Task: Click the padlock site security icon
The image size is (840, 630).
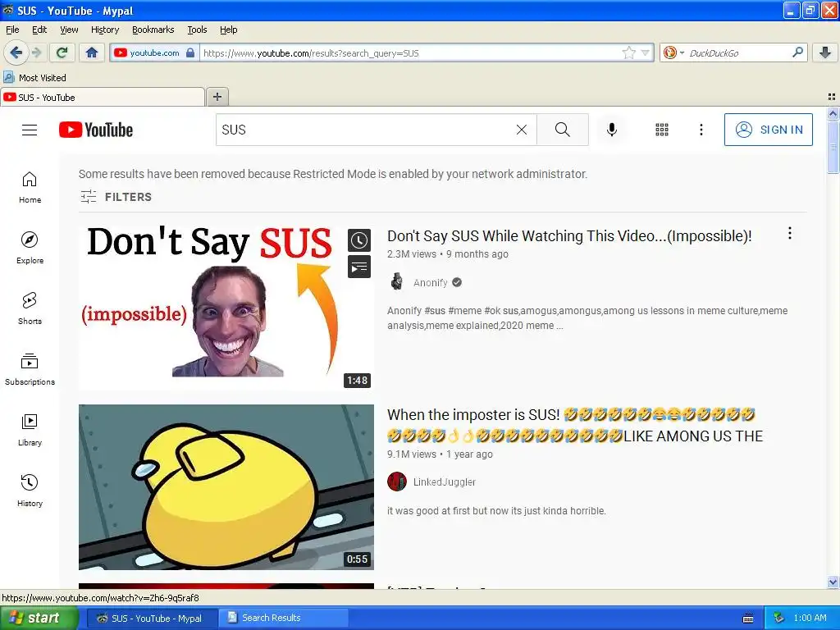Action: pos(190,52)
